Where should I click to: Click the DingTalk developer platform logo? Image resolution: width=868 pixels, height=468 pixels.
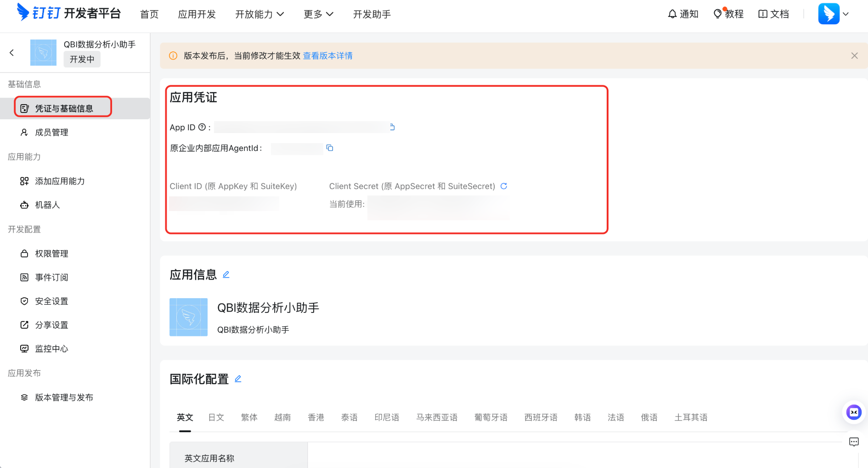(69, 13)
